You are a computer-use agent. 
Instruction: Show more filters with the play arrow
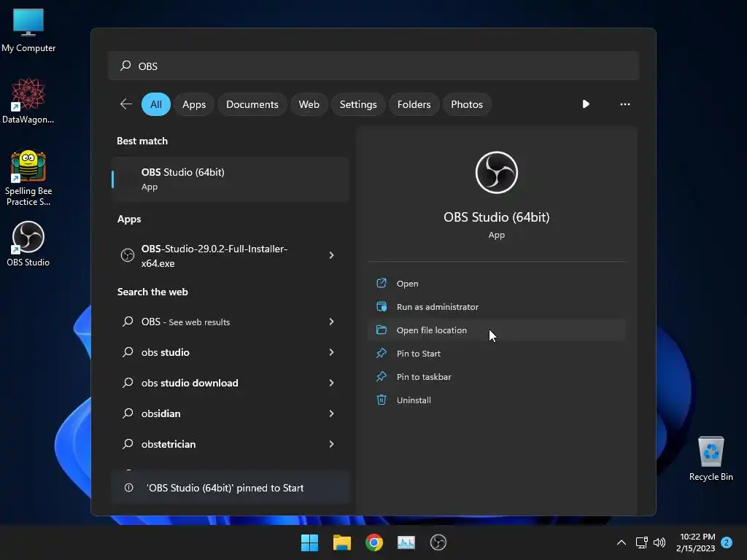tap(586, 104)
